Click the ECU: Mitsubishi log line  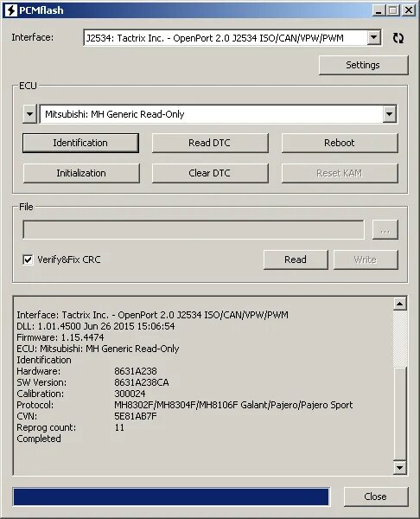click(98, 349)
